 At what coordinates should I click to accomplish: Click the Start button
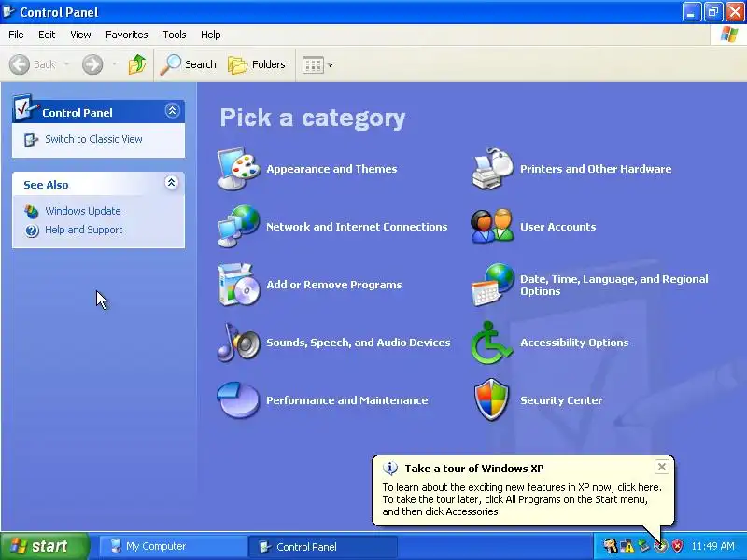44,546
